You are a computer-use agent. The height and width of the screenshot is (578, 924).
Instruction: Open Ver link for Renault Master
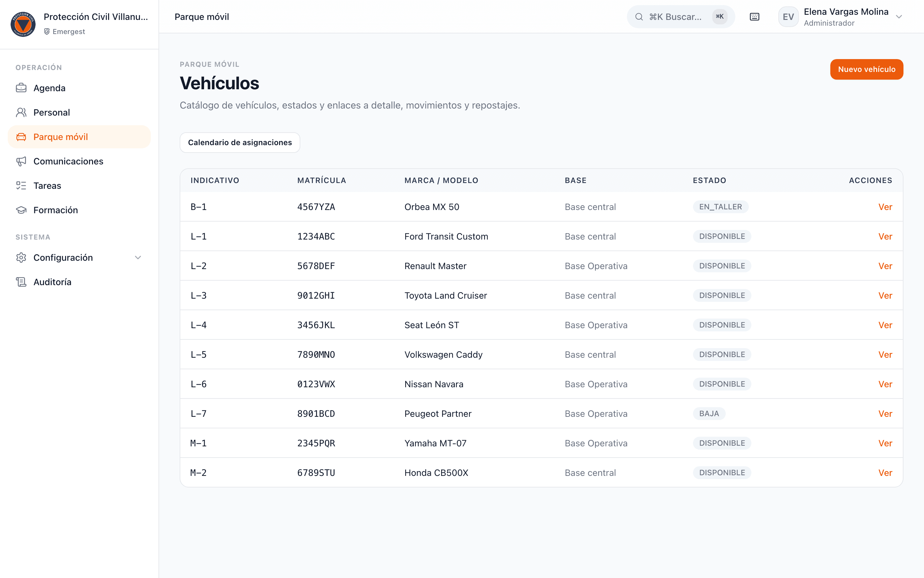coord(885,266)
